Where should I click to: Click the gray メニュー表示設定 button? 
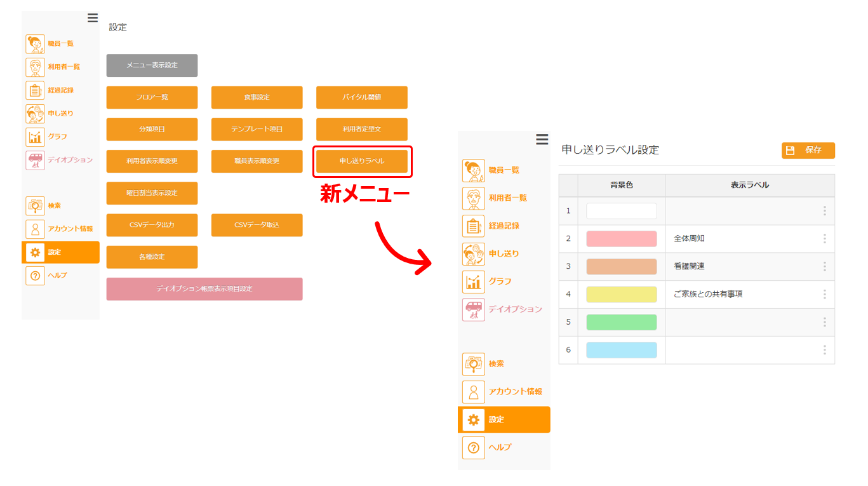[152, 65]
